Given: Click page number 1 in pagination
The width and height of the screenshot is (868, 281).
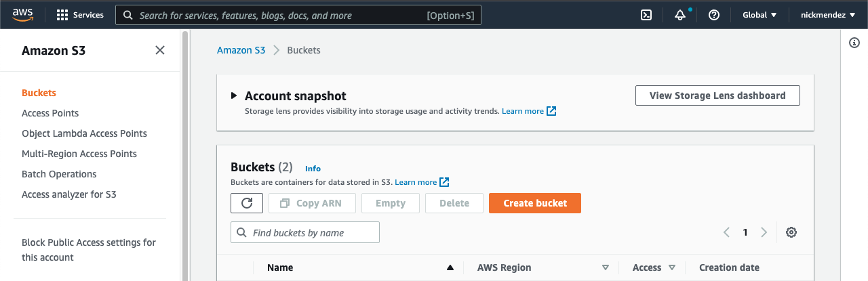Looking at the screenshot, I should coord(745,232).
